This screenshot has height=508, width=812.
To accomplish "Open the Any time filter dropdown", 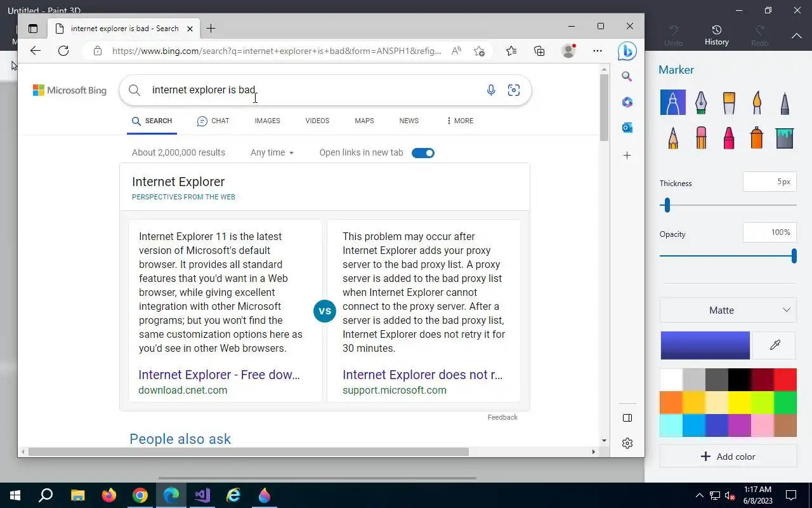I will pos(272,152).
